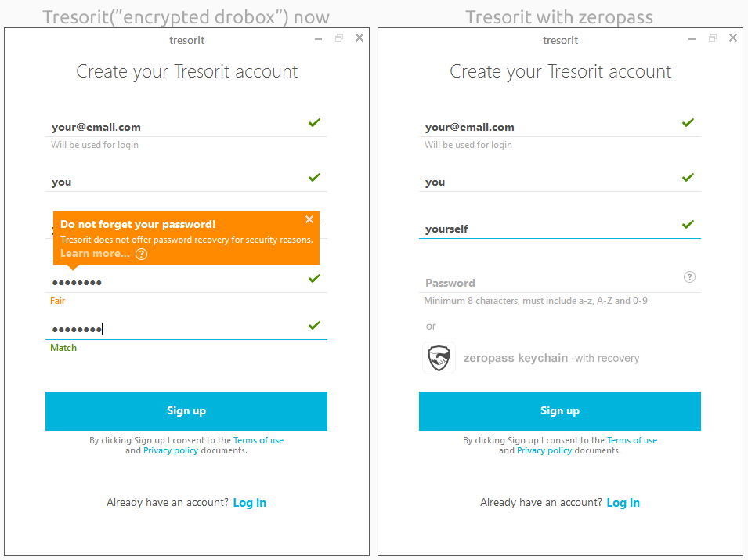748x560 pixels.
Task: Click Log in link in left window
Action: [x=250, y=503]
